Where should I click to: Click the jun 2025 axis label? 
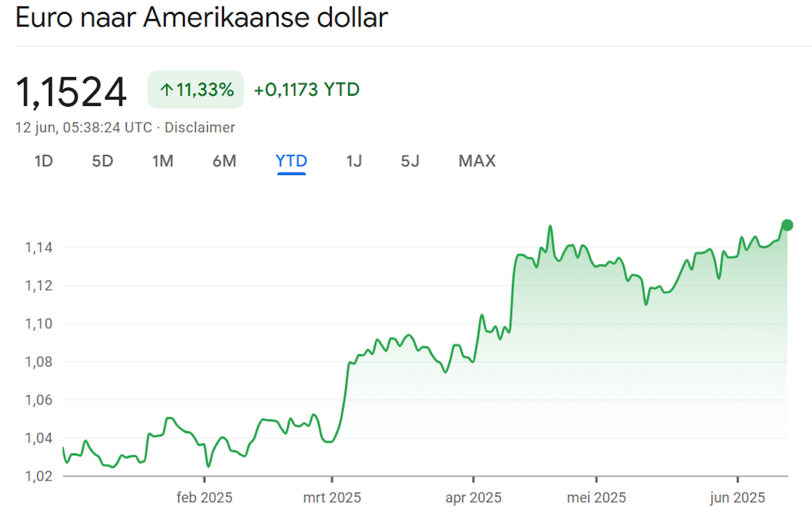pyautogui.click(x=738, y=497)
